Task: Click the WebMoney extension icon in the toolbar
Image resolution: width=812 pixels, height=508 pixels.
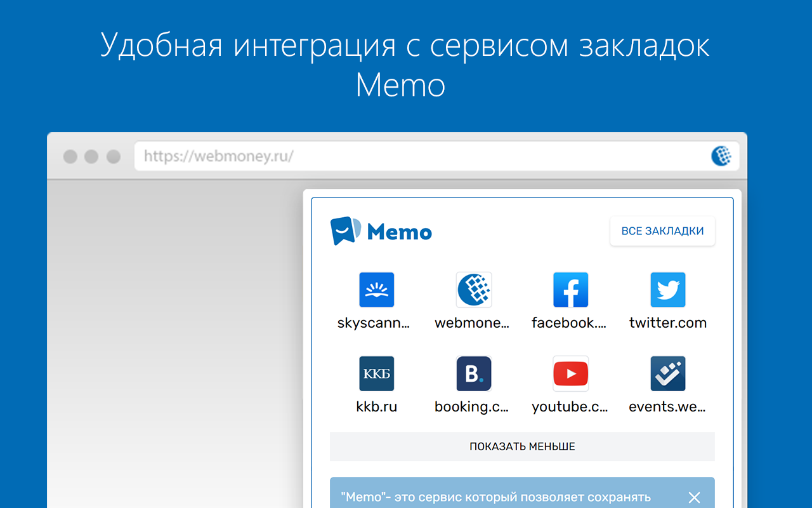Action: click(x=721, y=156)
